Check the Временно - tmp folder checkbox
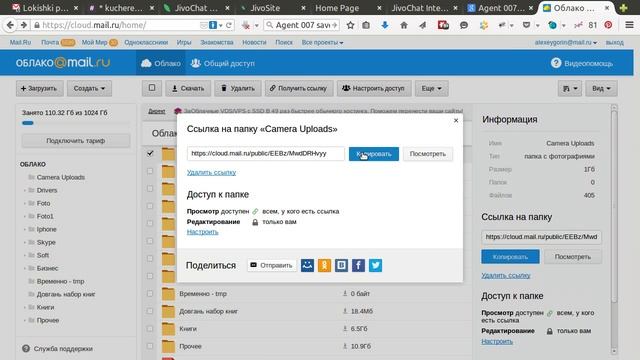640x360 pixels. point(150,293)
